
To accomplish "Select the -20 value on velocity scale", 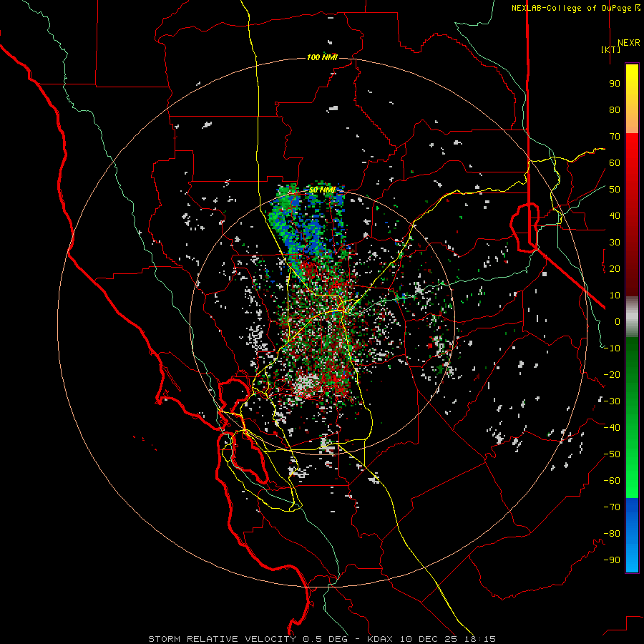I will tap(612, 375).
